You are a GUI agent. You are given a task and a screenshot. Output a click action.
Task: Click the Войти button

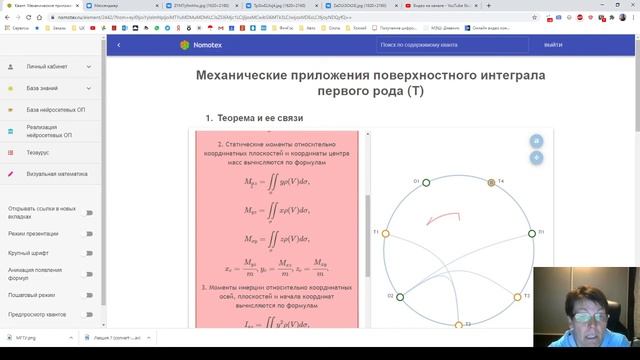[x=553, y=45]
